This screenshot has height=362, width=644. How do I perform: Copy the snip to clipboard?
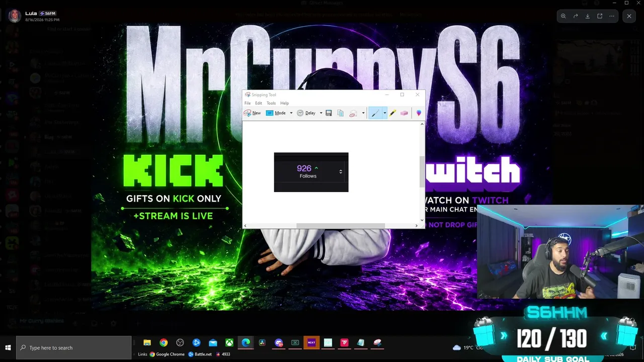click(x=341, y=113)
